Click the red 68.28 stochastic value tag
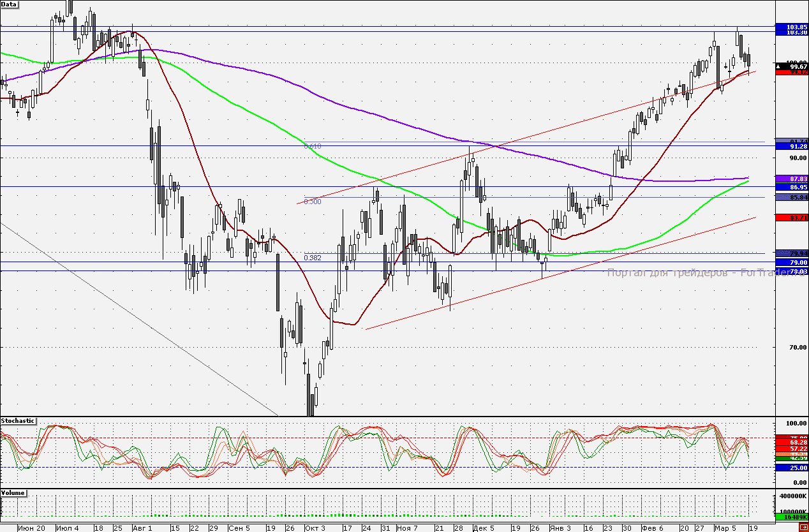 792,442
